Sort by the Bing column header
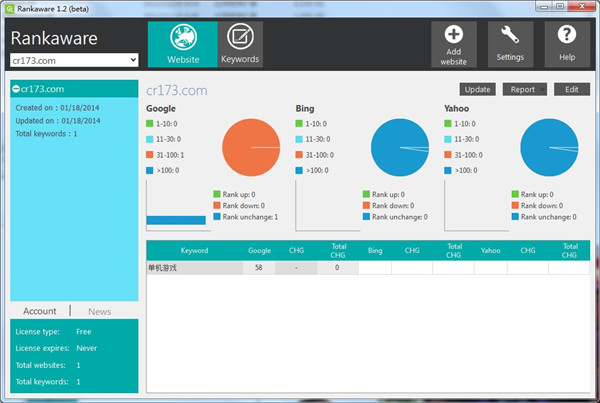Viewport: 600px width, 403px height. pyautogui.click(x=375, y=251)
